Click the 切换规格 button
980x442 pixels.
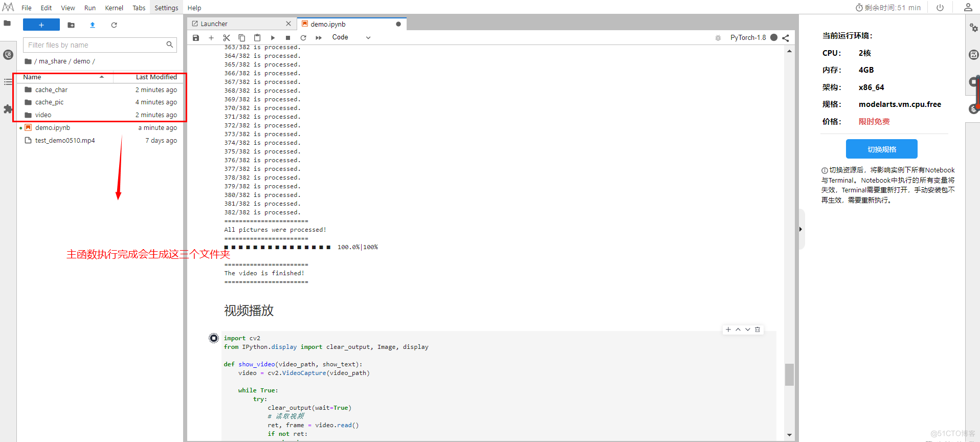[x=882, y=149]
